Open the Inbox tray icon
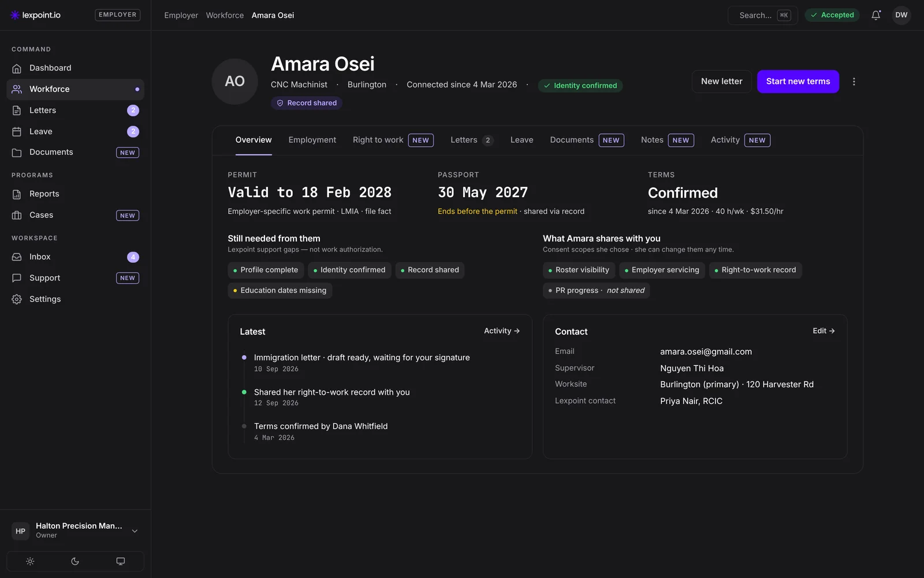This screenshot has width=924, height=578. (17, 257)
